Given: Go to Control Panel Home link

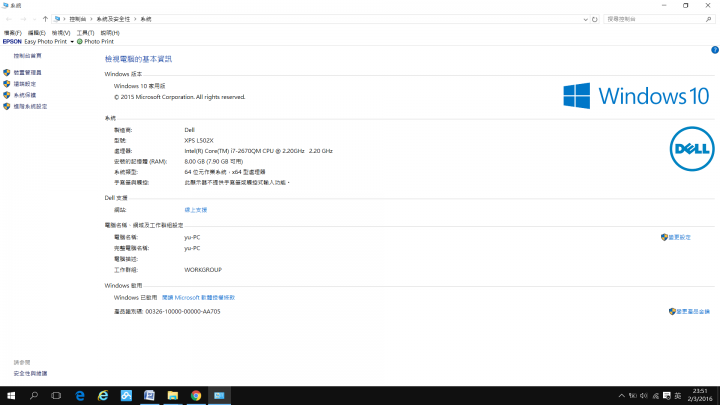Looking at the screenshot, I should pos(28,56).
